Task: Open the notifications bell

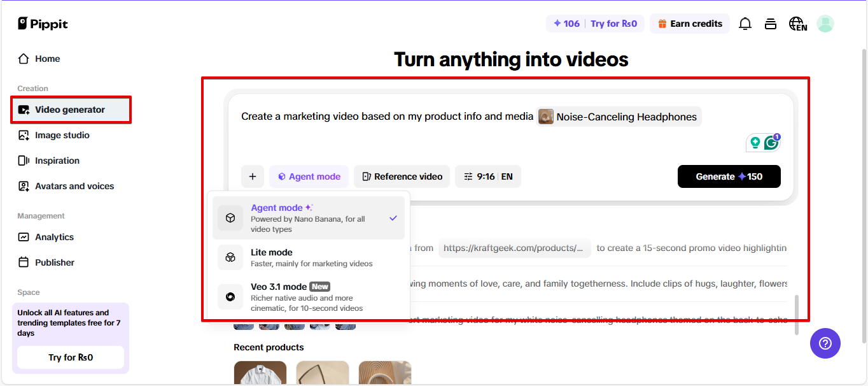Action: click(x=745, y=23)
